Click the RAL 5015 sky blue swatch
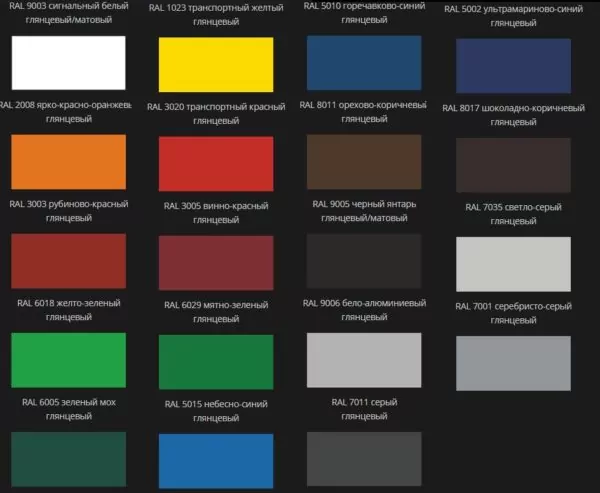Viewport: 600px width, 493px height. [216, 462]
